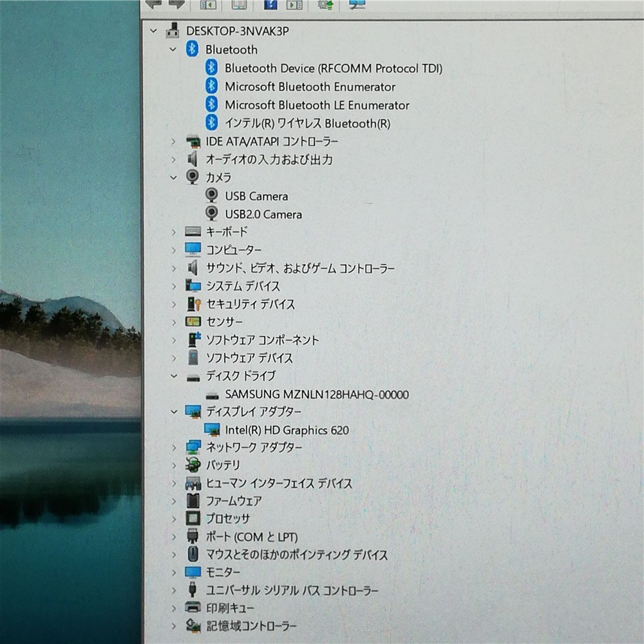The height and width of the screenshot is (644, 644).
Task: Click the Help icon in the toolbar
Action: tap(270, 5)
